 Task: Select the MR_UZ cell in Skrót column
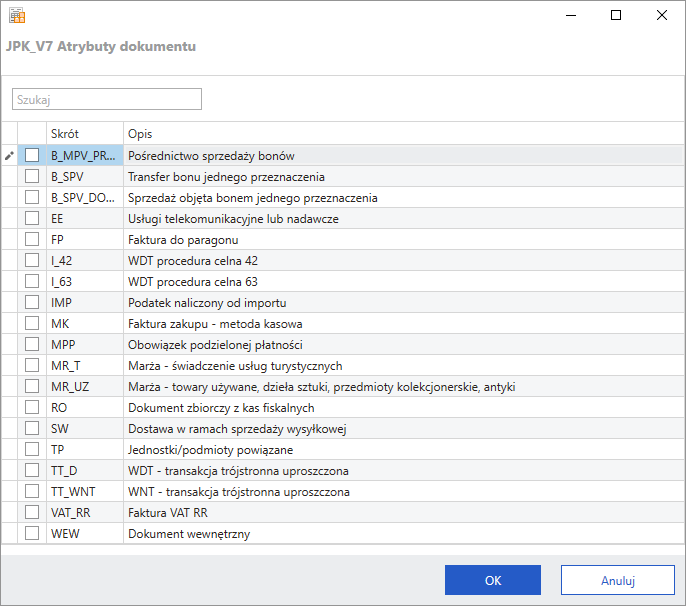[84, 387]
